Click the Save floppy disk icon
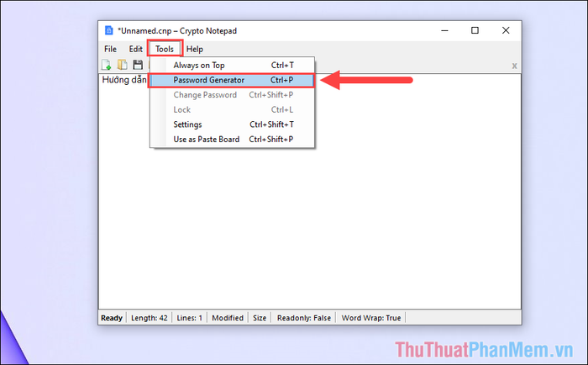 coord(138,65)
